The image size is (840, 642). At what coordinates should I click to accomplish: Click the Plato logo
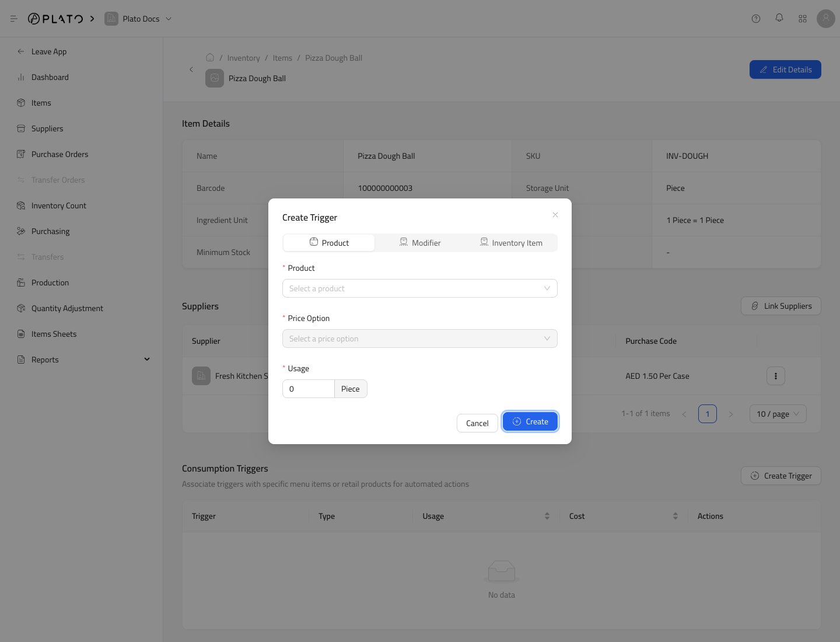click(x=55, y=19)
